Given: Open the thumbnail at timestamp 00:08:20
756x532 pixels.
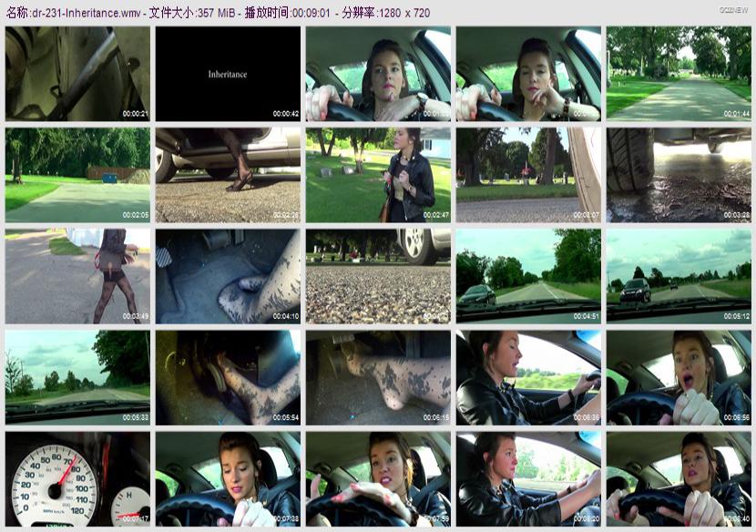Looking at the screenshot, I should pyautogui.click(x=528, y=478).
